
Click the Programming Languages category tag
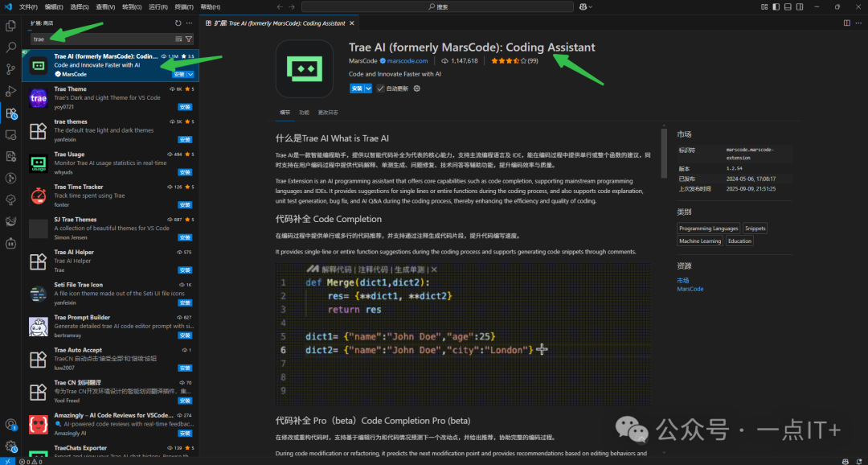click(709, 228)
